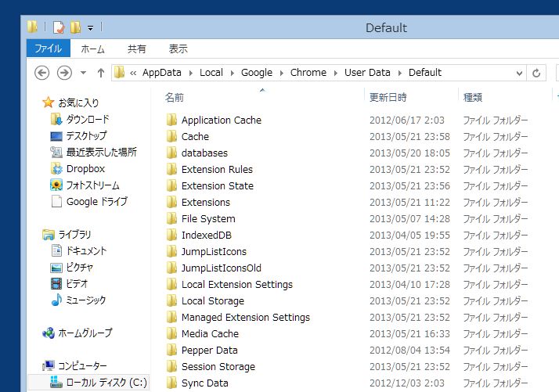Select the Extension Rules folder icon

point(171,169)
